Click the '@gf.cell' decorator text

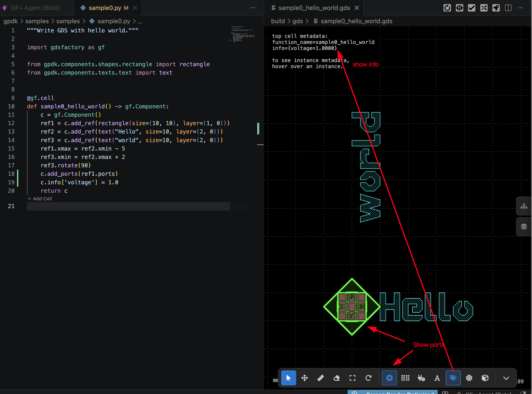pyautogui.click(x=40, y=98)
